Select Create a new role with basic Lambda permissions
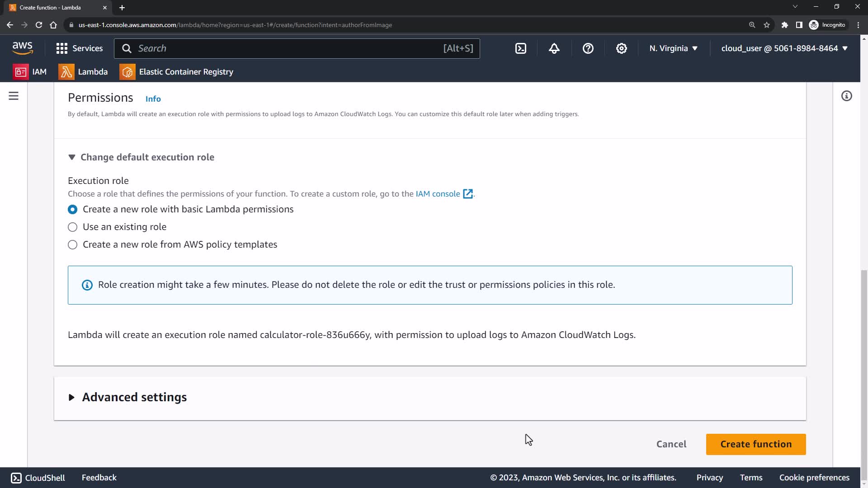 pos(73,209)
